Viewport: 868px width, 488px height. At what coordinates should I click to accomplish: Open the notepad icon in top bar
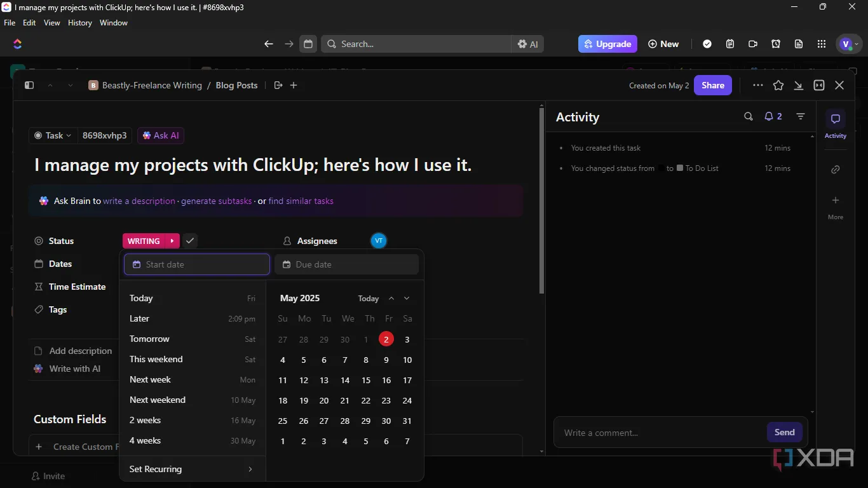[730, 44]
